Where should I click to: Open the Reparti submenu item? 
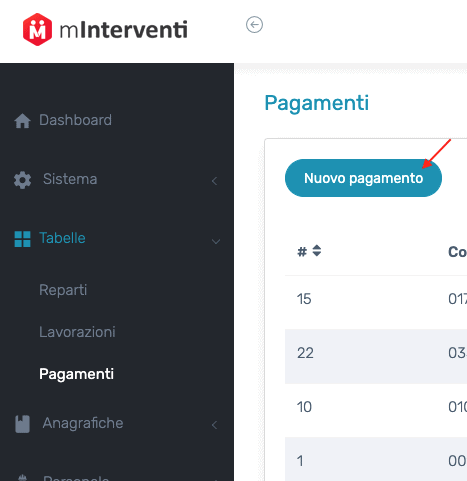coord(63,290)
